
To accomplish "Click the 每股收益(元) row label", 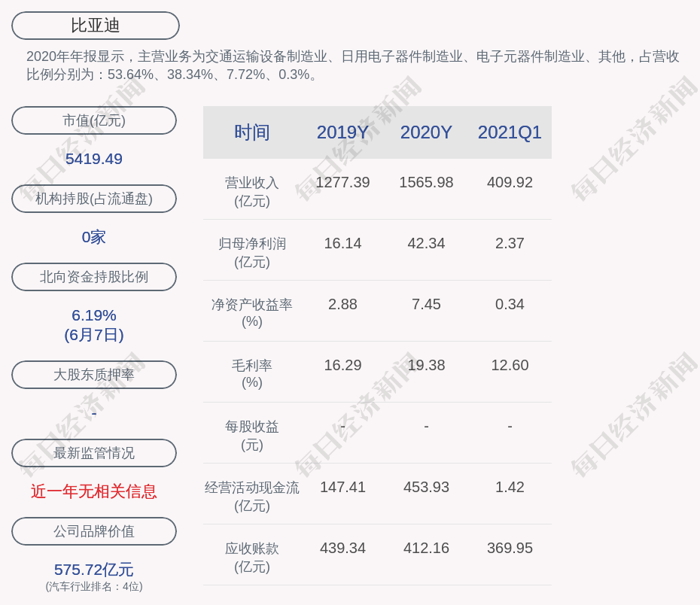I will [252, 436].
